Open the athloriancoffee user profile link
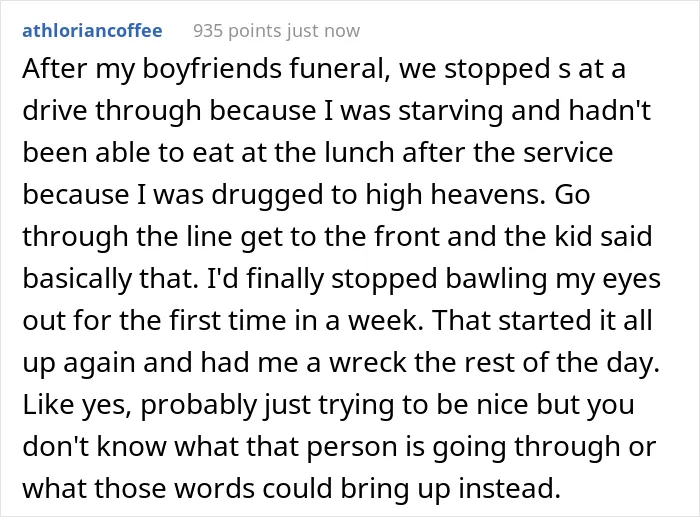 pos(92,31)
